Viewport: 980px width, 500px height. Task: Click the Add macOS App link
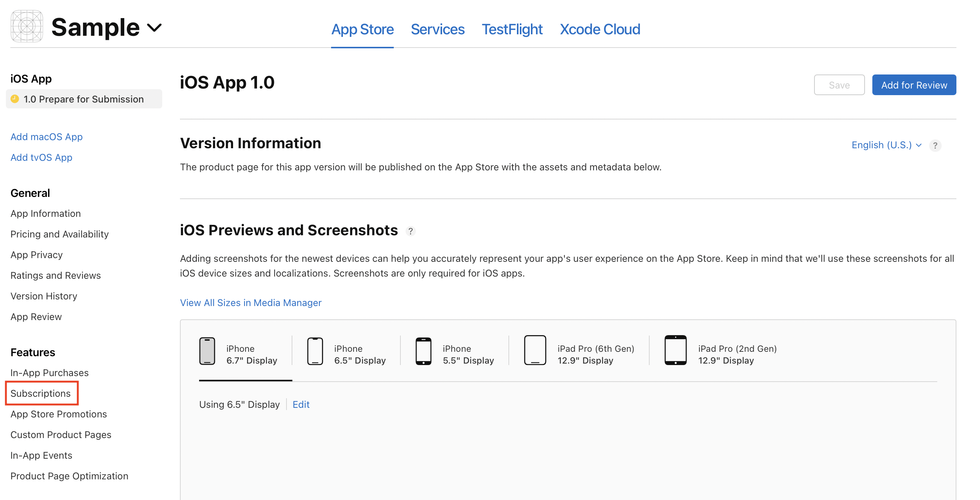point(46,136)
